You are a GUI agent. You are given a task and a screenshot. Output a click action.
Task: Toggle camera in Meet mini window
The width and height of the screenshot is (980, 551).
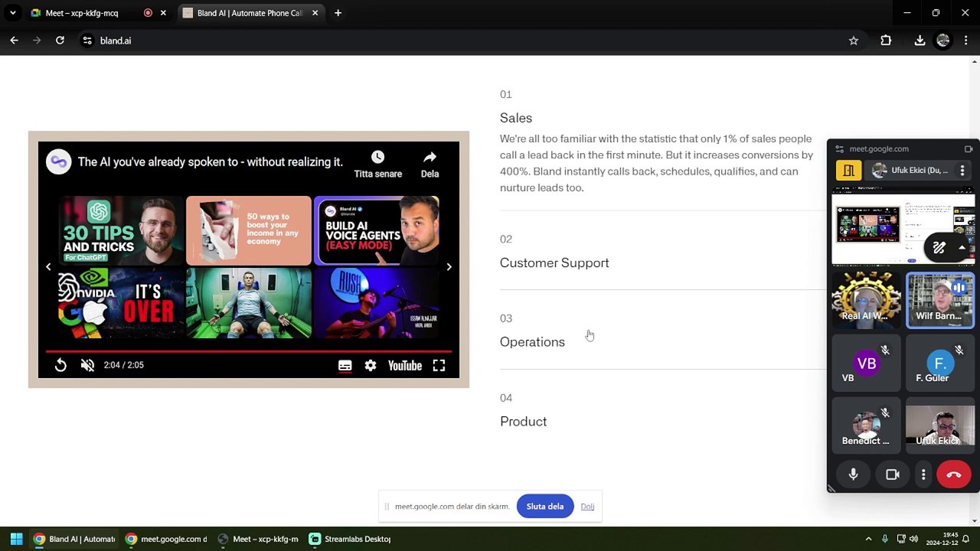pyautogui.click(x=893, y=474)
